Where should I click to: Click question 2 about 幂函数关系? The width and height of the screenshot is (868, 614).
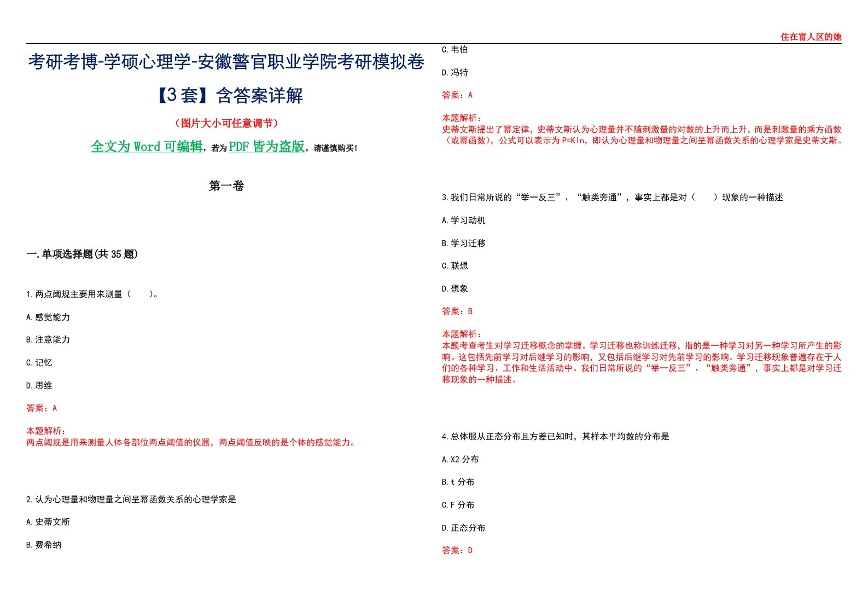point(131,500)
